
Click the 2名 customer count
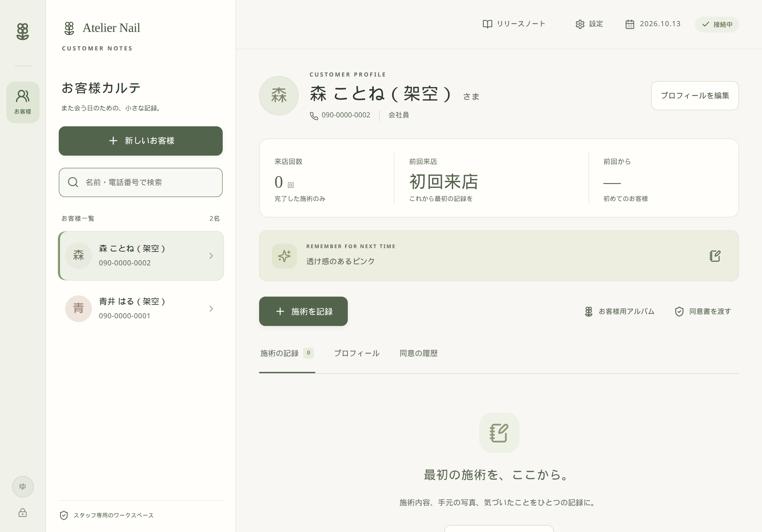(x=214, y=218)
